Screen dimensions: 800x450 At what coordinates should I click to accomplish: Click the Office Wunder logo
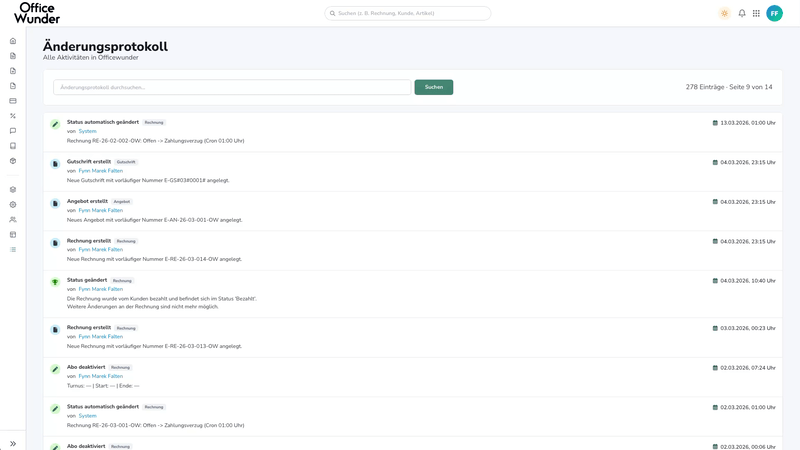coord(37,13)
